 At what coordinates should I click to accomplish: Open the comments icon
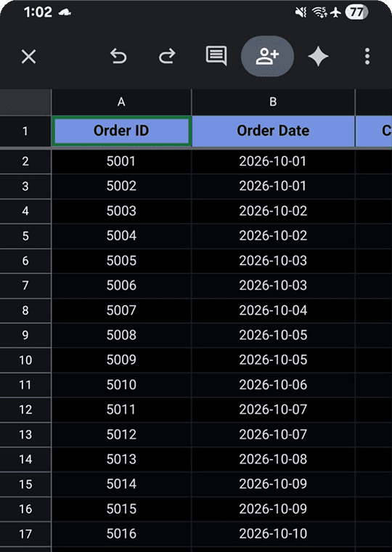(216, 56)
